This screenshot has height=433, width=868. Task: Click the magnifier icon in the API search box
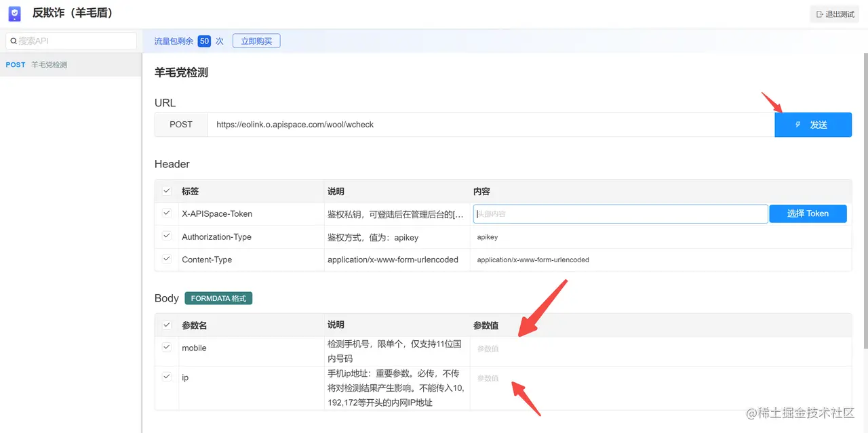click(14, 41)
